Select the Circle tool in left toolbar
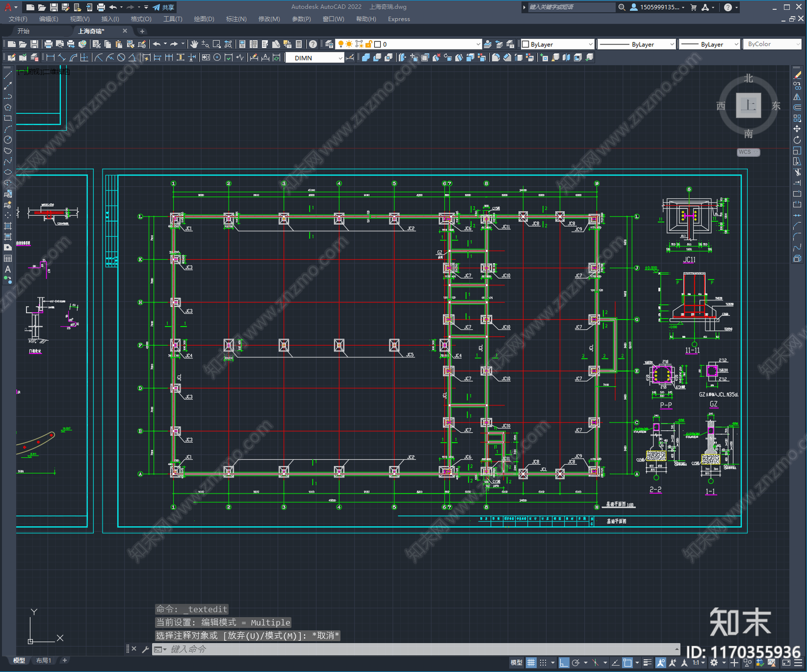The width and height of the screenshot is (807, 672). 8,140
